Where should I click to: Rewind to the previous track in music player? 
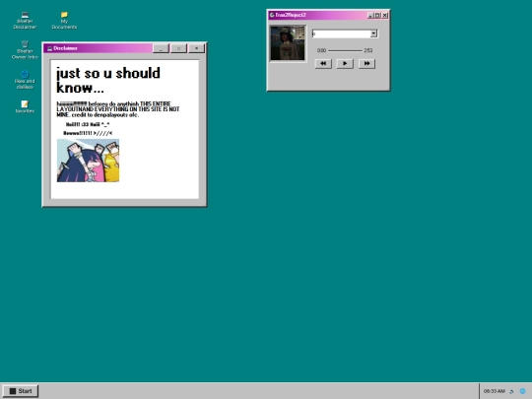[323, 63]
